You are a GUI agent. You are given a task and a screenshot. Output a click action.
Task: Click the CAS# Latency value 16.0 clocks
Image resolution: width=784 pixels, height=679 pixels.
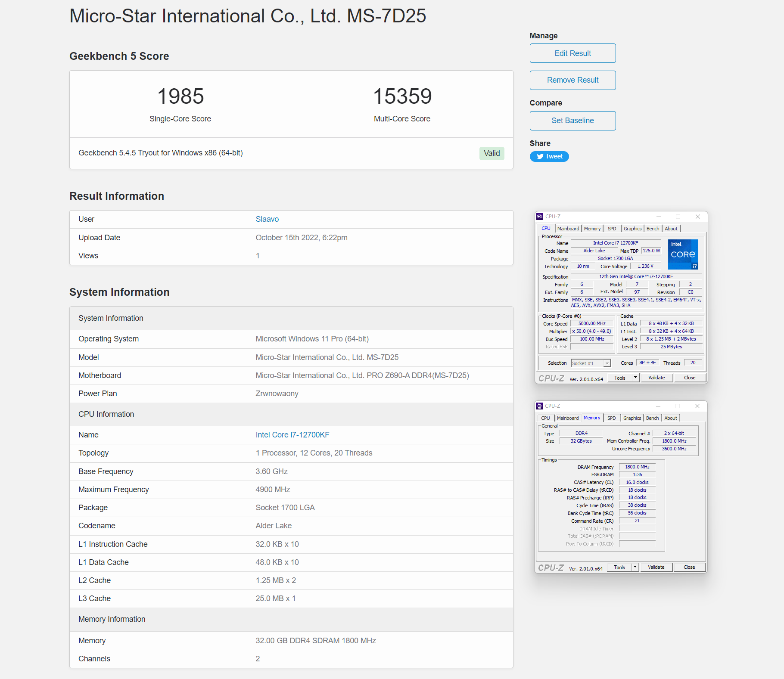pyautogui.click(x=637, y=483)
